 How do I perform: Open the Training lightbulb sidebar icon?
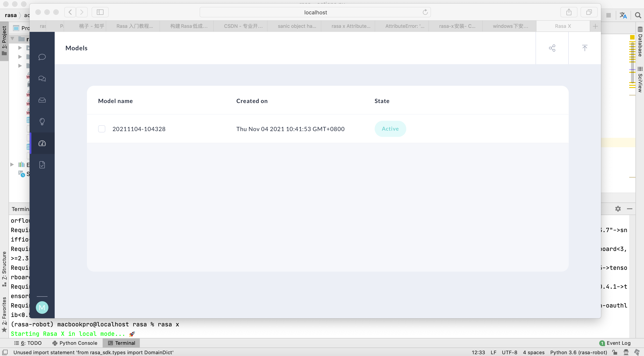(x=42, y=122)
